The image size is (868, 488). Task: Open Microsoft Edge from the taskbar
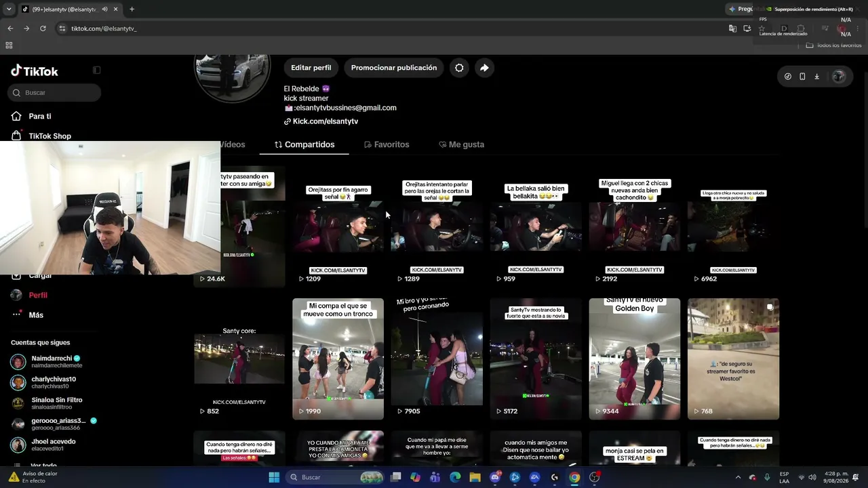455,477
